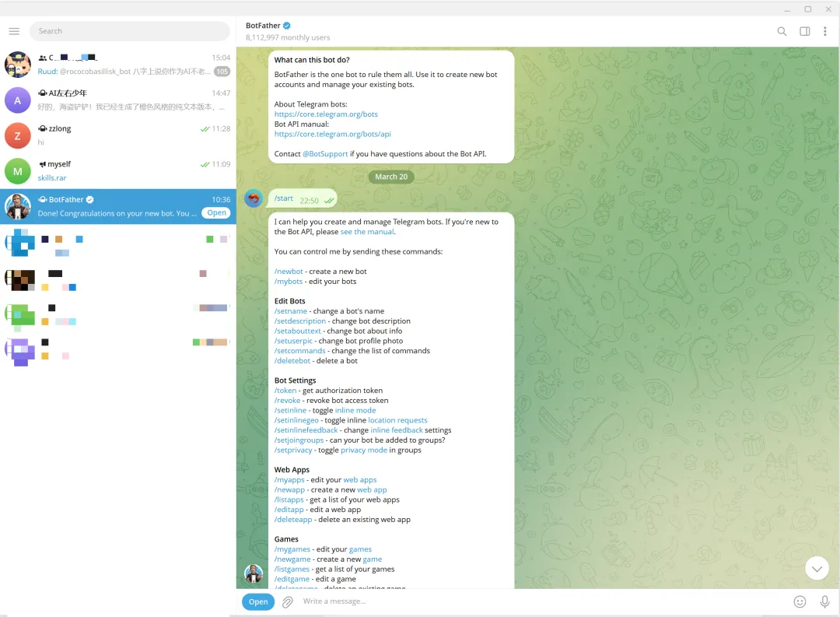Click the /myapps command
The width and height of the screenshot is (840, 617).
[289, 480]
